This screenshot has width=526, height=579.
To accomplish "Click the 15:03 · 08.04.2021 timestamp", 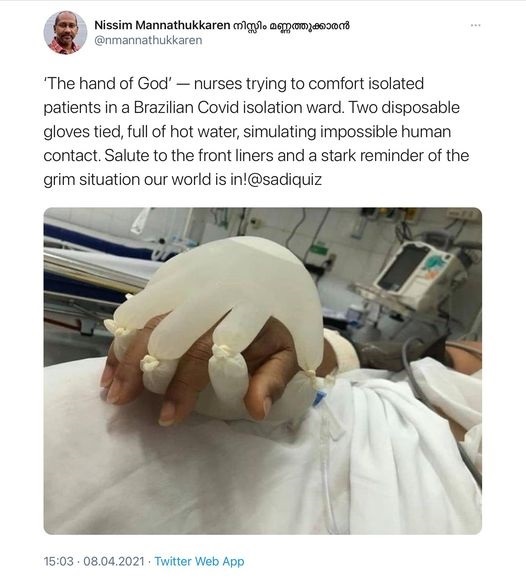I will click(x=94, y=561).
